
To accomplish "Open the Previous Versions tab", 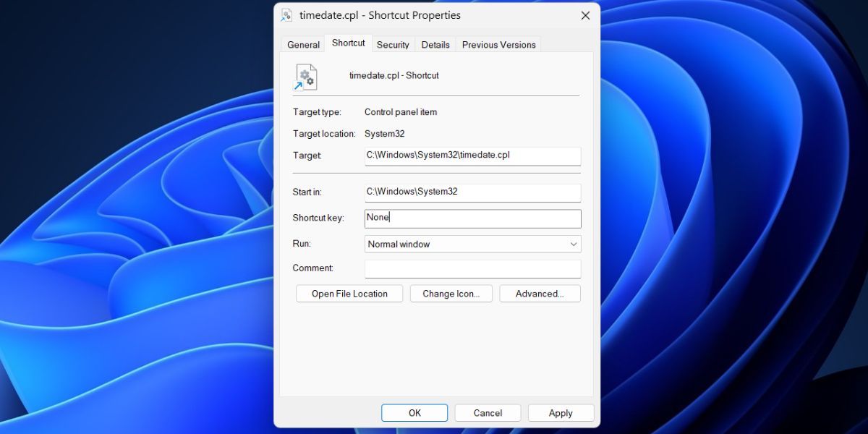I will pos(499,45).
